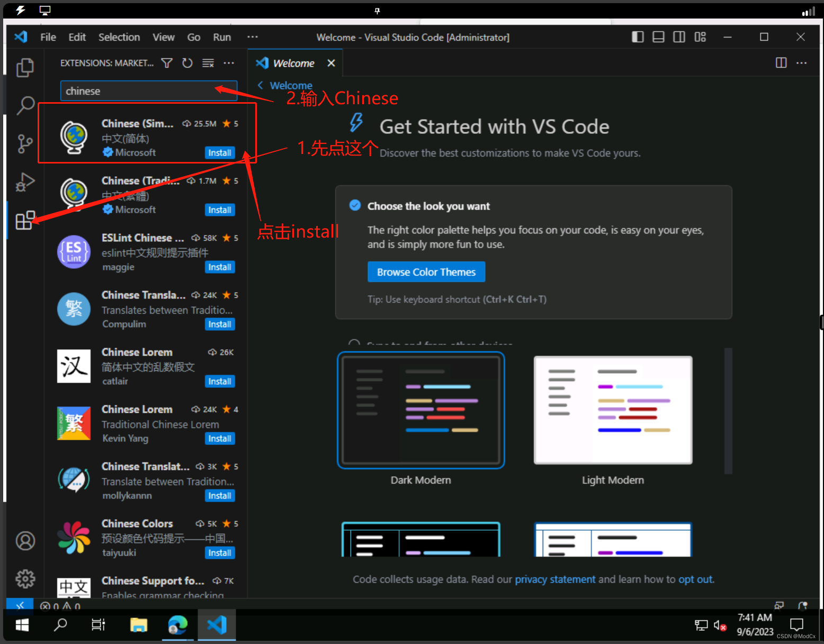Clear extensions search results icon
This screenshot has height=644, width=824.
click(208, 63)
